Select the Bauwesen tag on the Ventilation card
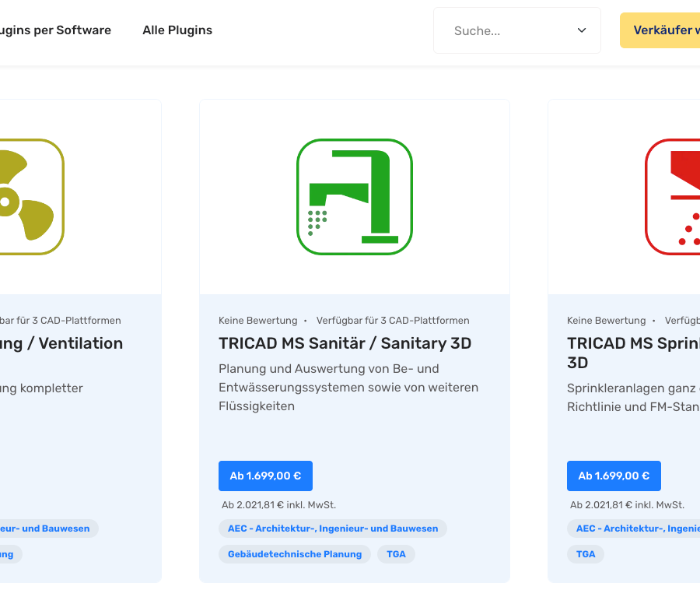The width and height of the screenshot is (700, 597). click(47, 529)
